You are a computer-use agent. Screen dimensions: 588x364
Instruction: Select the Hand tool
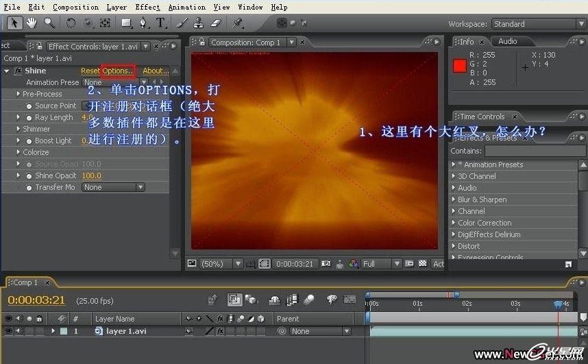[32, 23]
